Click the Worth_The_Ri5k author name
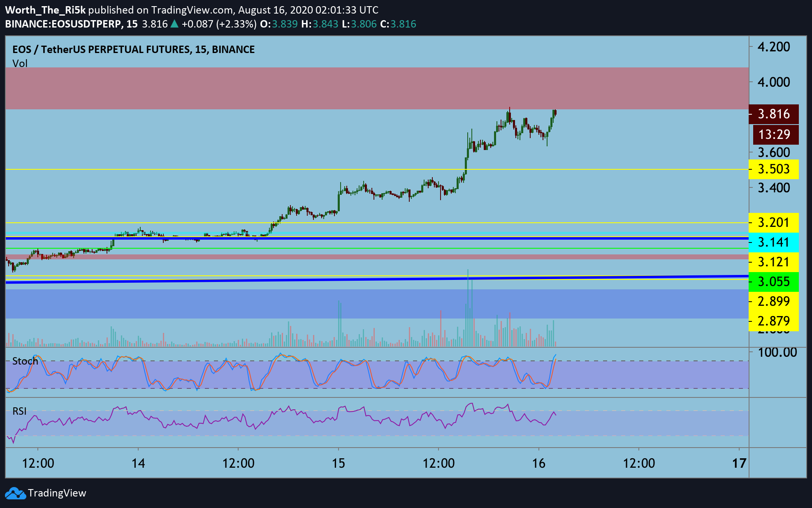 point(45,10)
